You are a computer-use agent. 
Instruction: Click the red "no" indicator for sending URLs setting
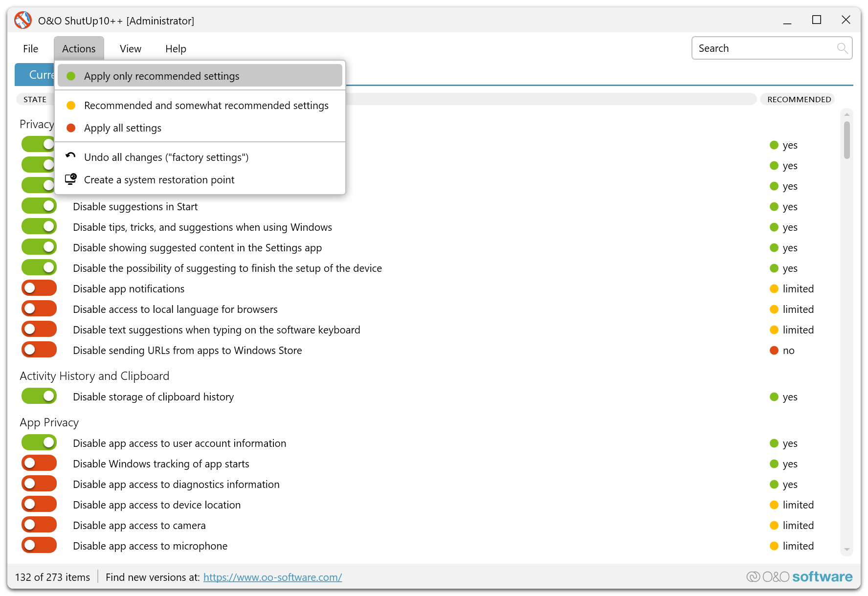click(x=774, y=351)
